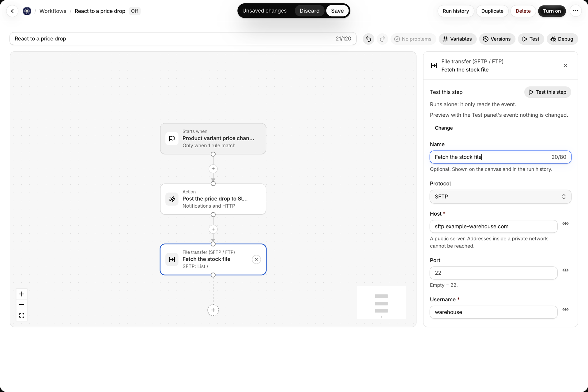Viewport: 588px width, 392px height.
Task: Duplicate this workflow
Action: point(492,11)
